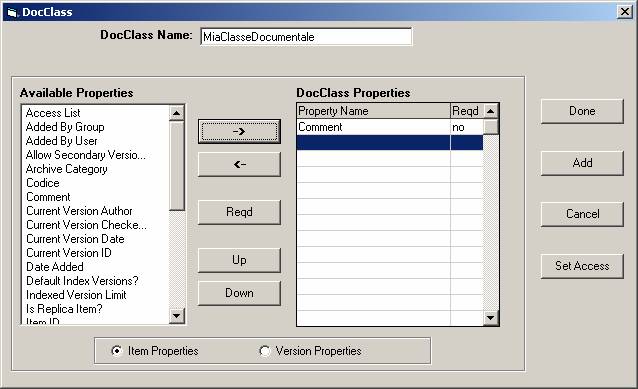Select Archive Category in Available Properties
Viewport: 638px width, 389px height.
tap(67, 169)
